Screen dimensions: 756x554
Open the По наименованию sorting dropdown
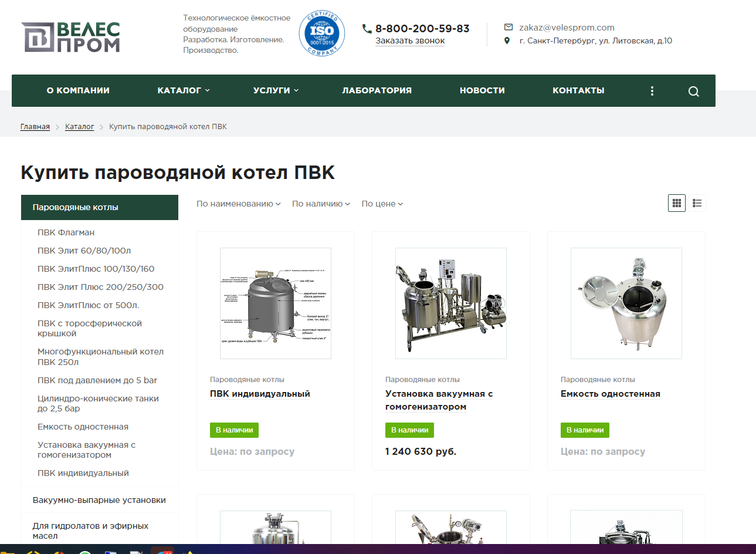pos(238,204)
